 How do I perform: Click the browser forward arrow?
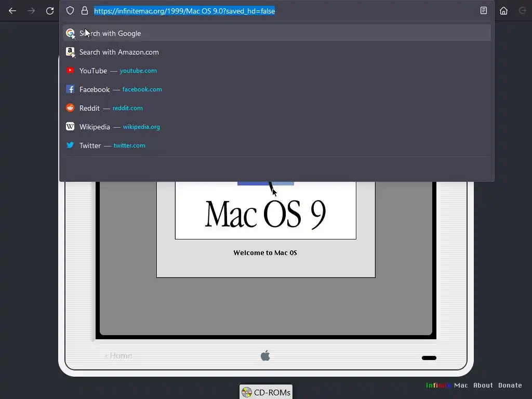pyautogui.click(x=31, y=11)
